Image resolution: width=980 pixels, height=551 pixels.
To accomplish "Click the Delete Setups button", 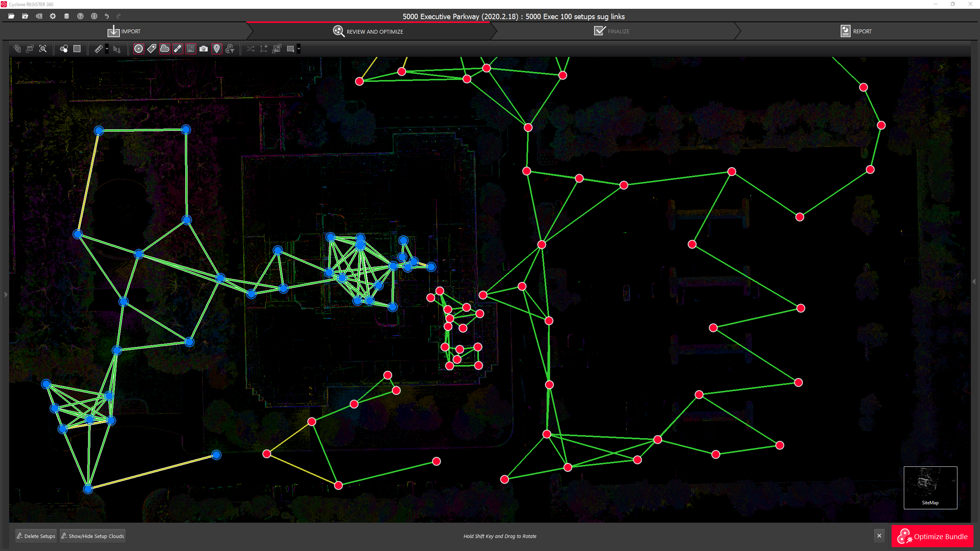I will [x=36, y=536].
